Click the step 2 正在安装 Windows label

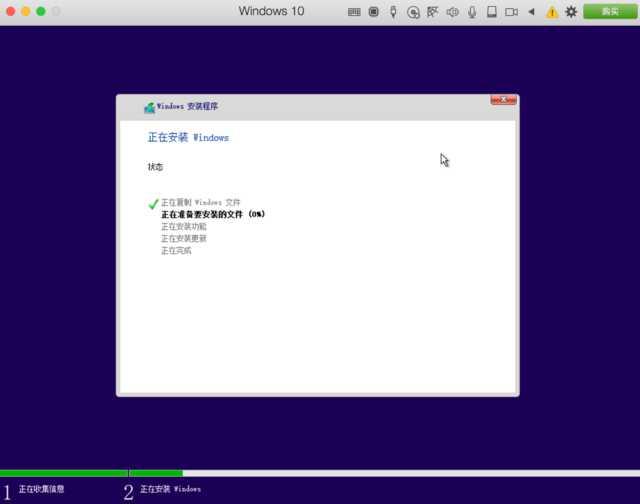pos(170,489)
